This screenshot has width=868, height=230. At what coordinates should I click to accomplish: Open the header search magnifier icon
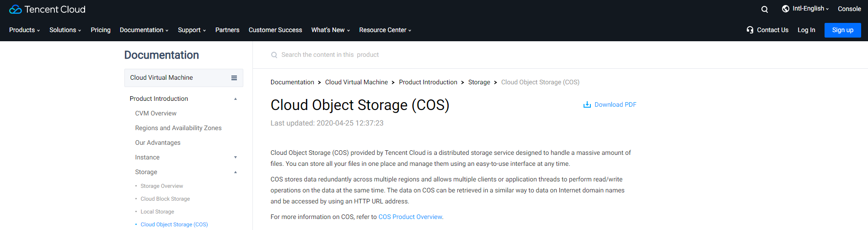click(x=764, y=9)
